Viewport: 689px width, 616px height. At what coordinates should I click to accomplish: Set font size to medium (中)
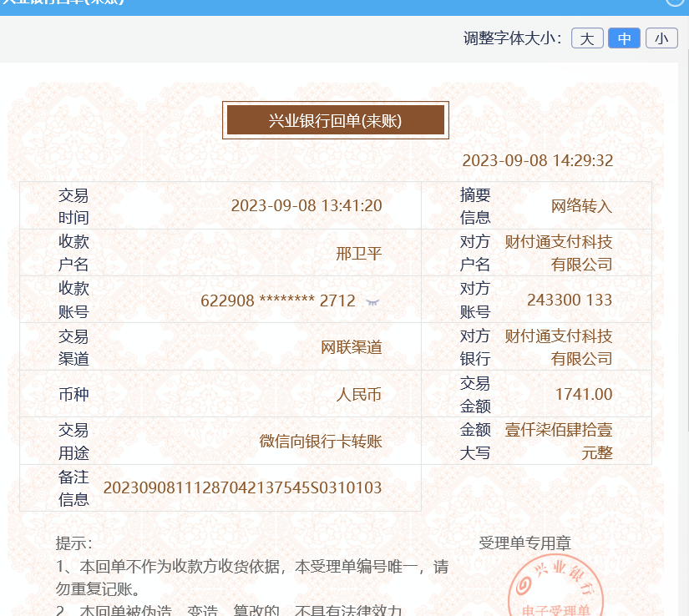pos(624,38)
